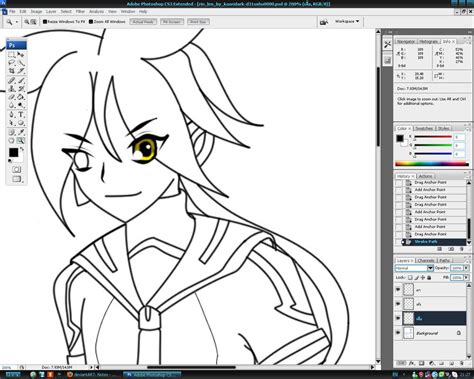This screenshot has height=379, width=474.
Task: Delete current state in History panel
Action: tap(462, 249)
